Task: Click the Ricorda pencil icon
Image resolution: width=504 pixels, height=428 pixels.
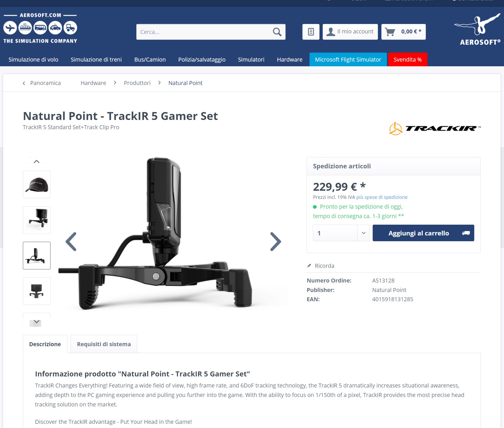Action: coord(309,266)
